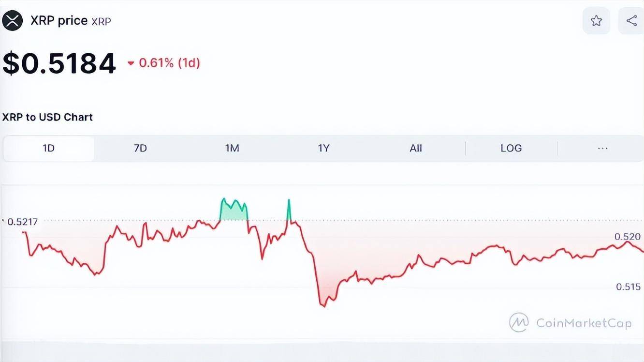Viewport: 644px width, 362px height.
Task: Select the 1D time range tab
Action: point(48,148)
